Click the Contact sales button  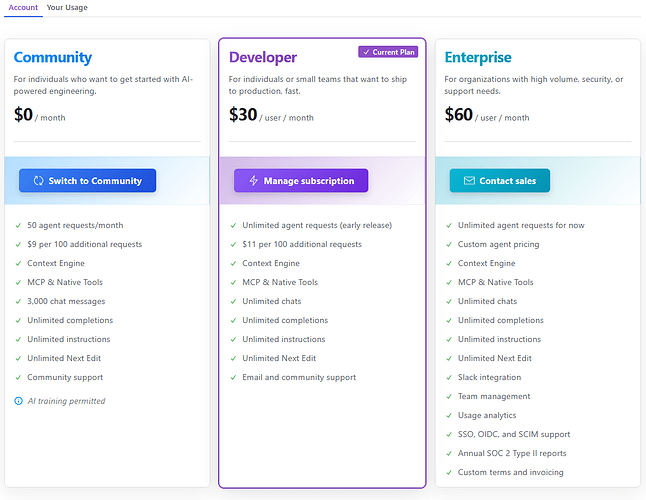(x=500, y=180)
